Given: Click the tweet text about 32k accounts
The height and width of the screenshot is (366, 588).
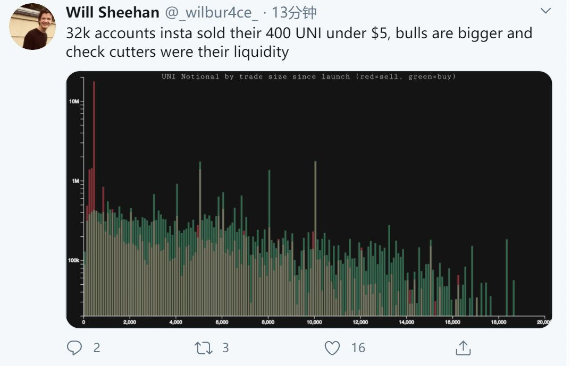Looking at the screenshot, I should click(299, 42).
